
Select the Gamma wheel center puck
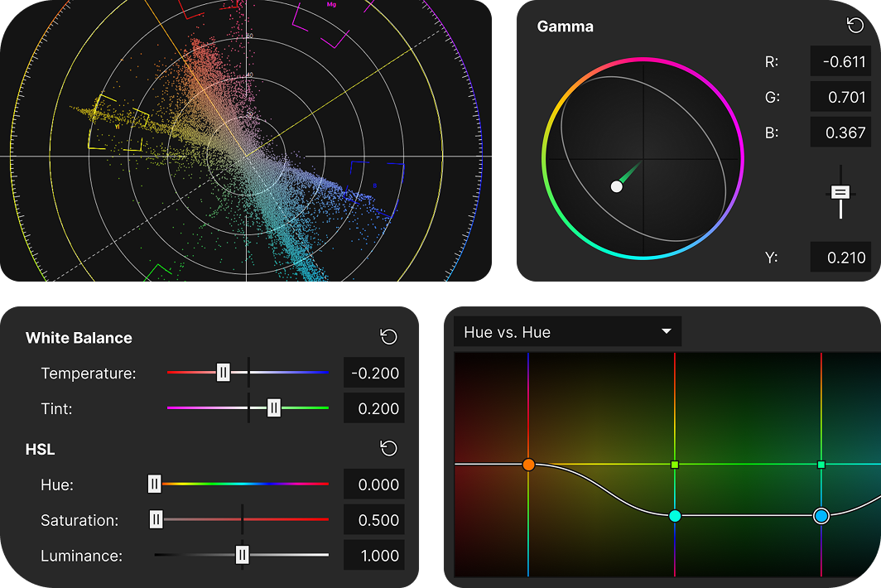pyautogui.click(x=616, y=186)
